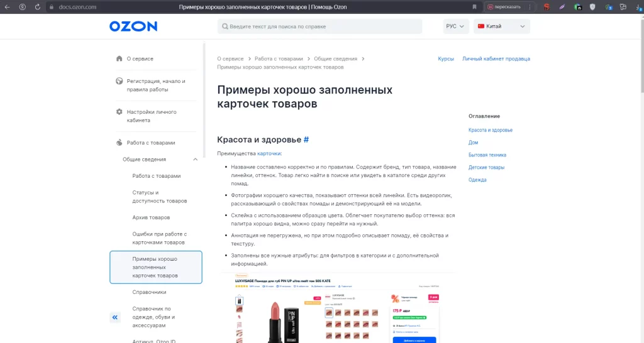Open the Китай country dropdown
Screen dimensions: 644x343
(x=501, y=26)
